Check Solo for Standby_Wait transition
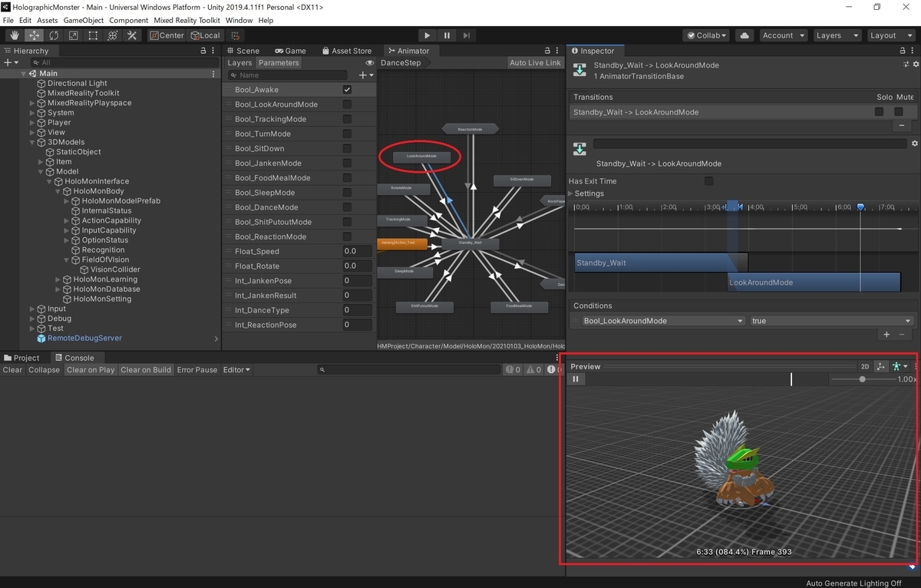This screenshot has height=588, width=921. coord(880,112)
